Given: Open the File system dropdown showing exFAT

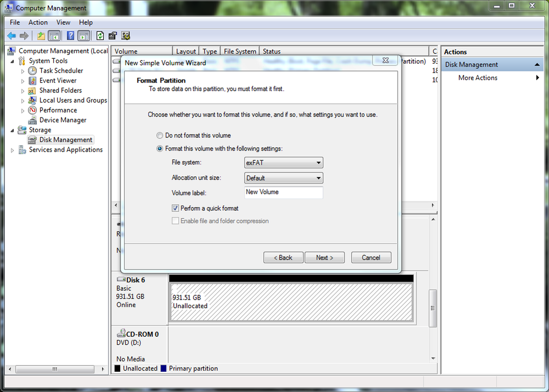Looking at the screenshot, I should (283, 163).
